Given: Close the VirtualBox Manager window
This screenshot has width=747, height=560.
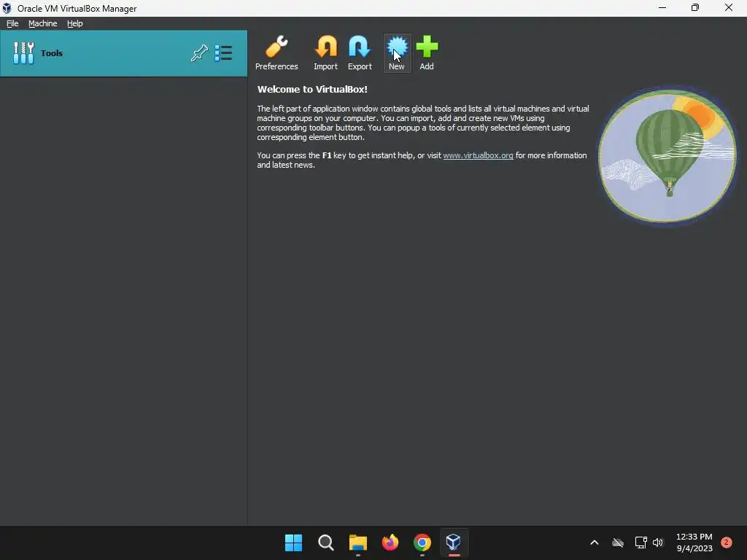Looking at the screenshot, I should click(x=729, y=7).
